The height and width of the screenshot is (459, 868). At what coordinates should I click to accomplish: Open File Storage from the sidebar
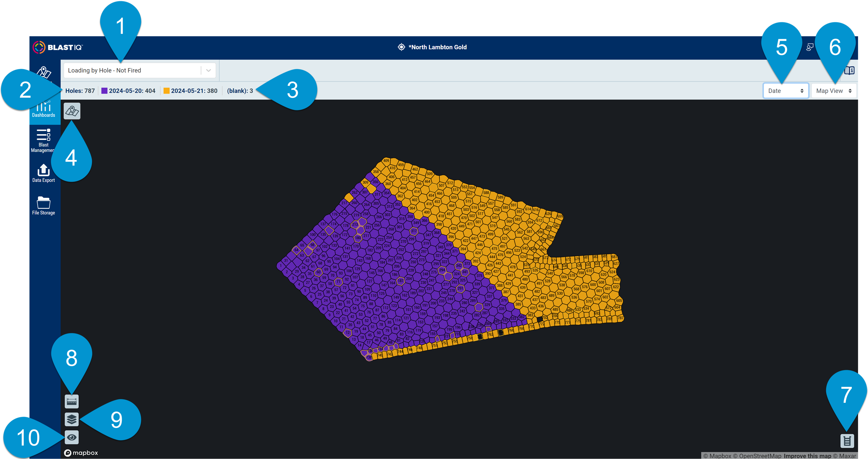(x=44, y=205)
